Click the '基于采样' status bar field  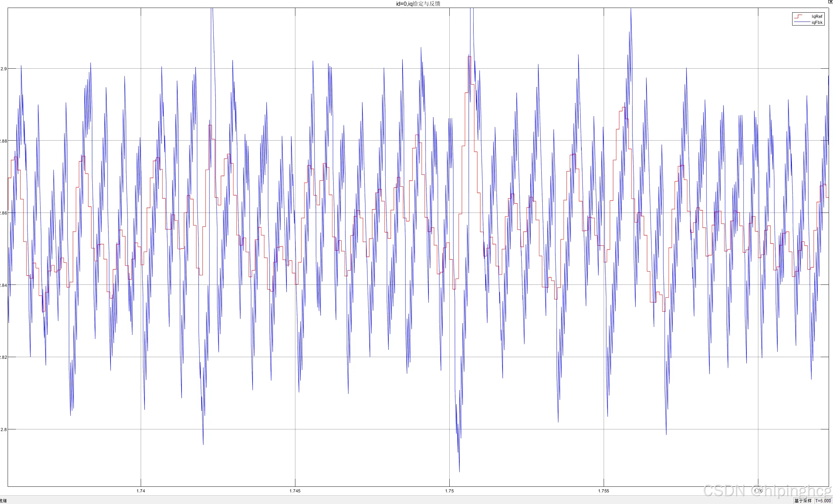coord(802,501)
